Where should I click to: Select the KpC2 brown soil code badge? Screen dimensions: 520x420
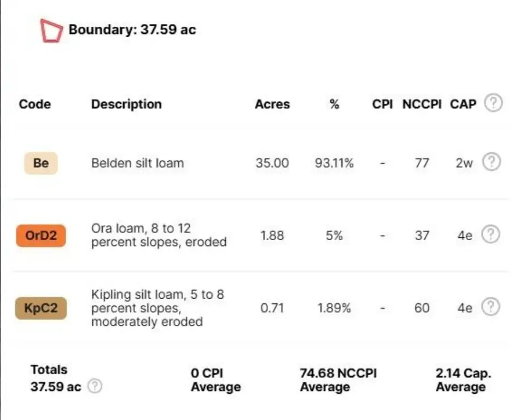[41, 308]
